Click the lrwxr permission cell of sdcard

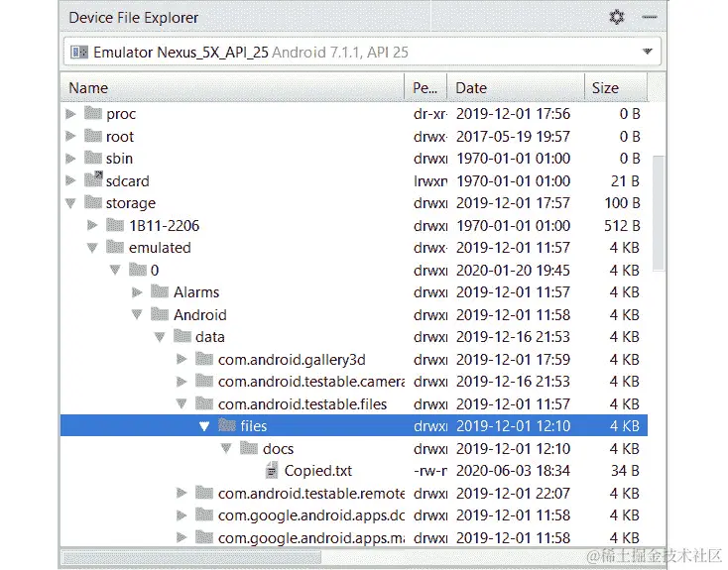coord(430,181)
